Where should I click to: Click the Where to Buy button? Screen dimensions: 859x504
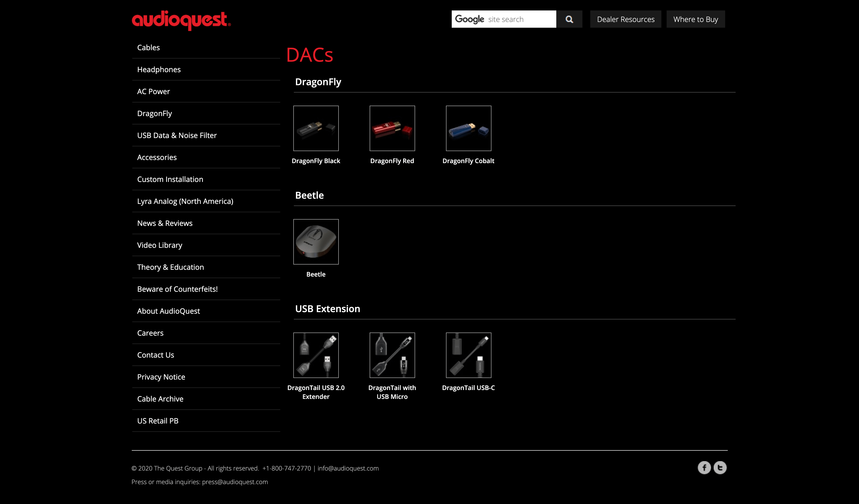click(x=695, y=19)
